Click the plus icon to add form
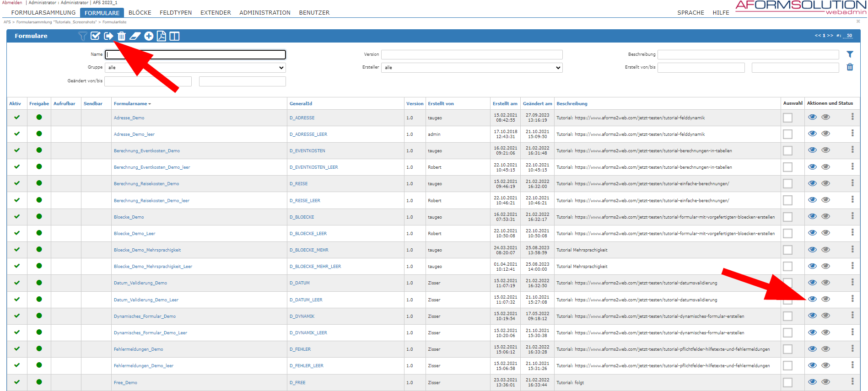Image resolution: width=868 pixels, height=391 pixels. pos(149,36)
